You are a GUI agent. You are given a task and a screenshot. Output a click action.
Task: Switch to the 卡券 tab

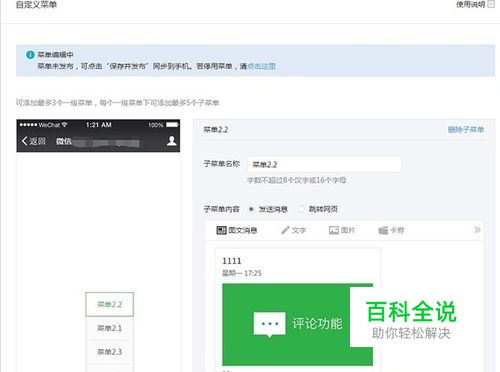click(391, 230)
